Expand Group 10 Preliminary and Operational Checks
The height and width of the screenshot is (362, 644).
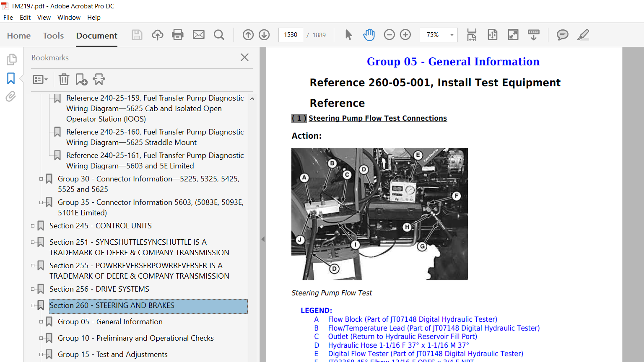click(x=41, y=338)
